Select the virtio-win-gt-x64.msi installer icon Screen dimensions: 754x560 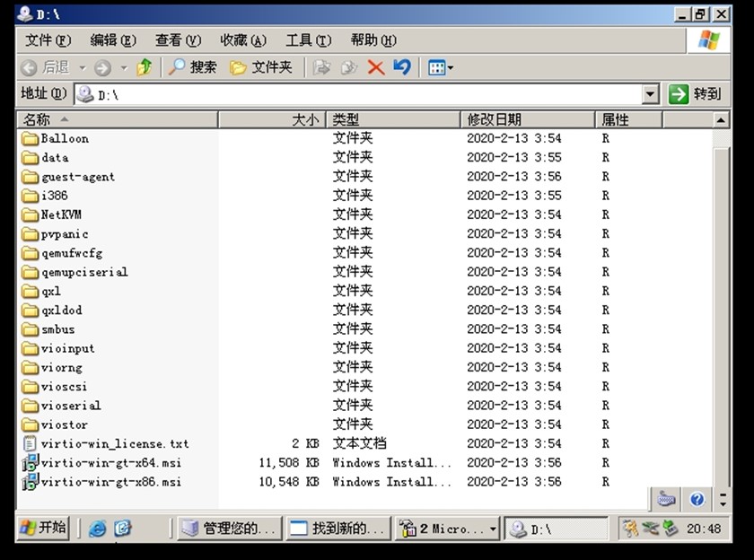(31, 463)
